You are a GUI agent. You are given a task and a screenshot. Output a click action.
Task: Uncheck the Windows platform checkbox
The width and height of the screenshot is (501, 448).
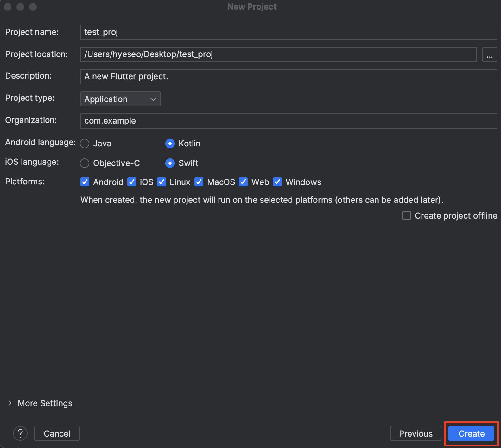(277, 182)
